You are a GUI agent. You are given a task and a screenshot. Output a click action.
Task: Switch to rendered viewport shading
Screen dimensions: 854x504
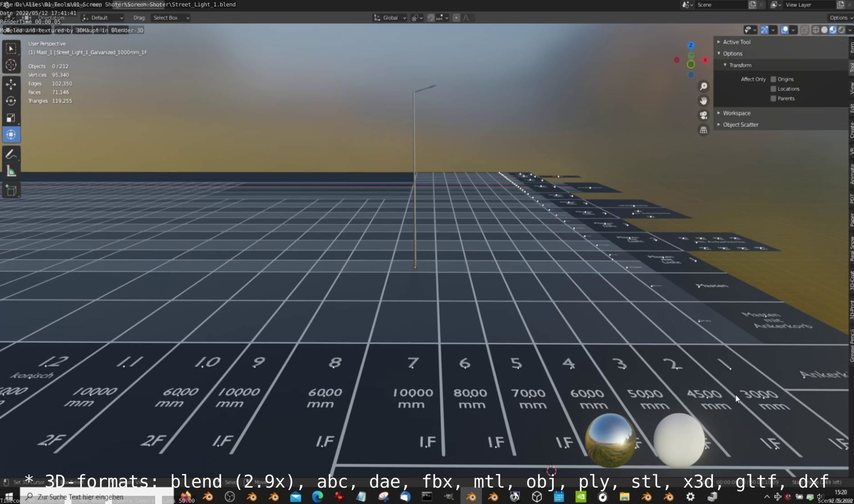[x=841, y=30]
